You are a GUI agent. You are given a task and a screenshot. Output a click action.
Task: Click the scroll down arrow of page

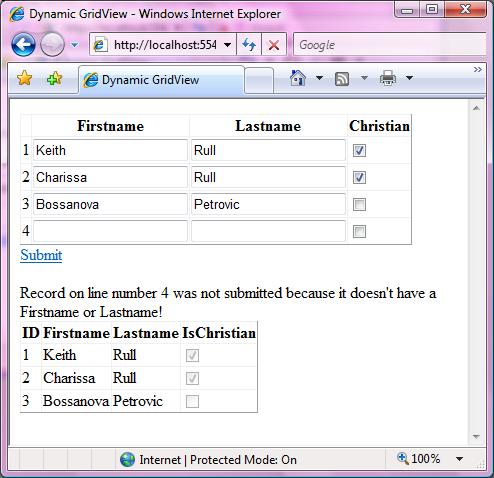point(476,437)
